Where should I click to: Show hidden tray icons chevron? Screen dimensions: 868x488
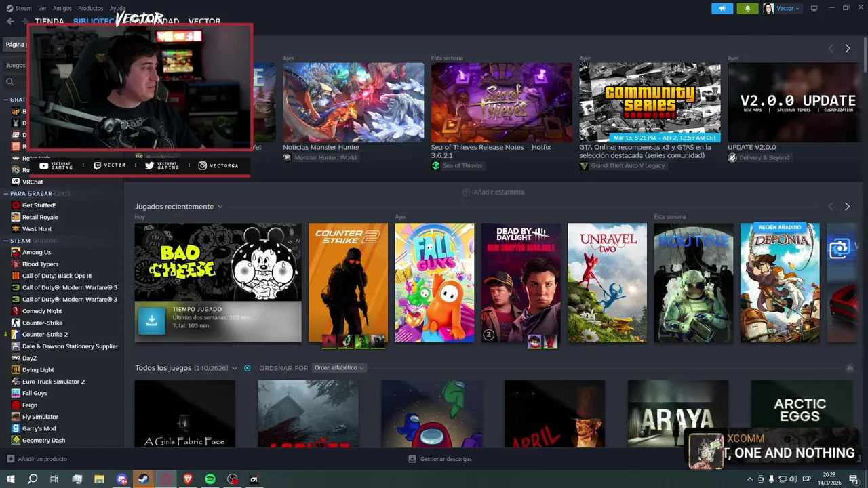coord(749,479)
